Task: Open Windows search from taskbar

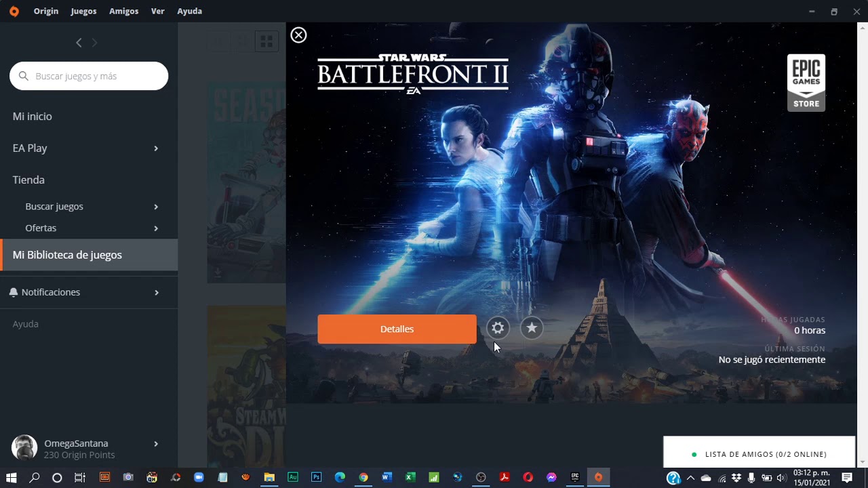Action: tap(34, 477)
